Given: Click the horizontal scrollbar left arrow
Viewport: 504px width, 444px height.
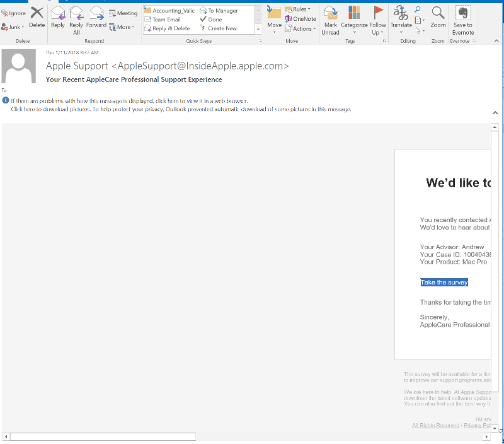Looking at the screenshot, I should pyautogui.click(x=6, y=436).
